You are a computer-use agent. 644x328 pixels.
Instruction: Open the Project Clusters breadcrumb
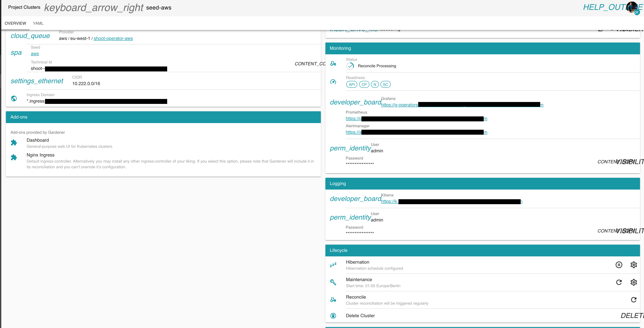(x=24, y=7)
